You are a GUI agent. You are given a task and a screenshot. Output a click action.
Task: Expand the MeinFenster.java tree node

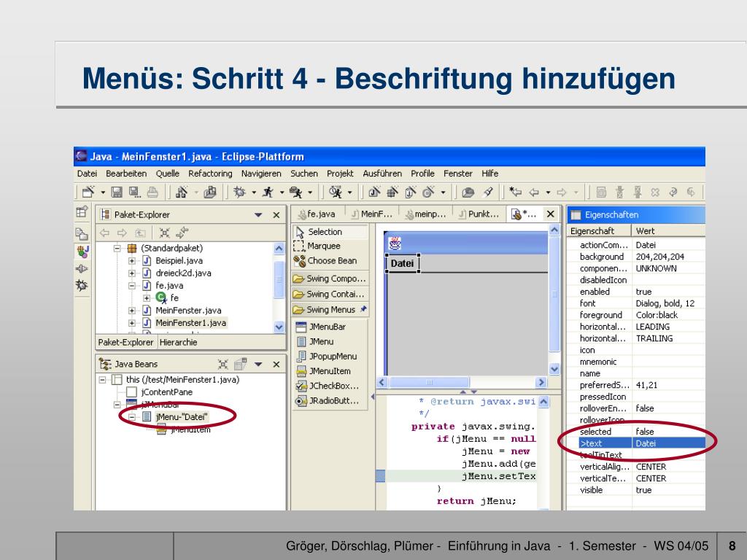coord(132,311)
